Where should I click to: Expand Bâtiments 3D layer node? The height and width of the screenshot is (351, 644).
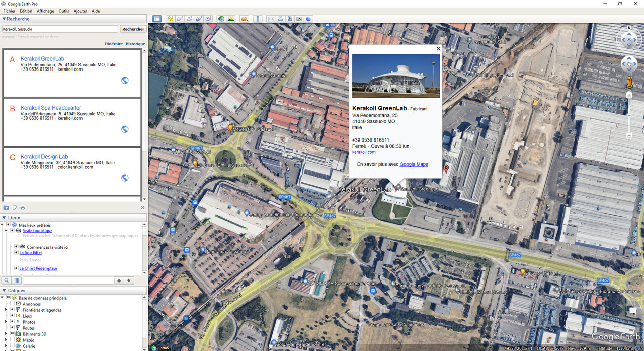tap(6, 334)
